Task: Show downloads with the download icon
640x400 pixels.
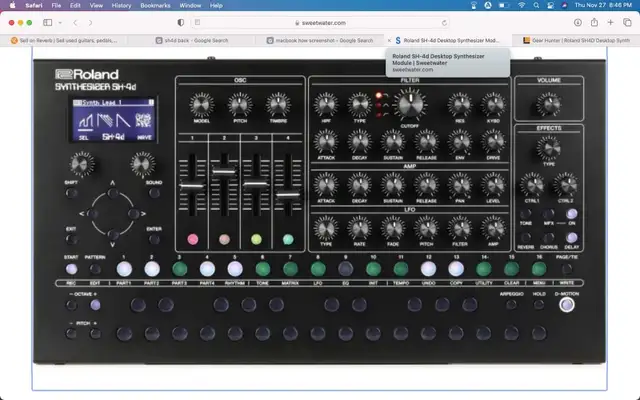Action: click(x=578, y=22)
